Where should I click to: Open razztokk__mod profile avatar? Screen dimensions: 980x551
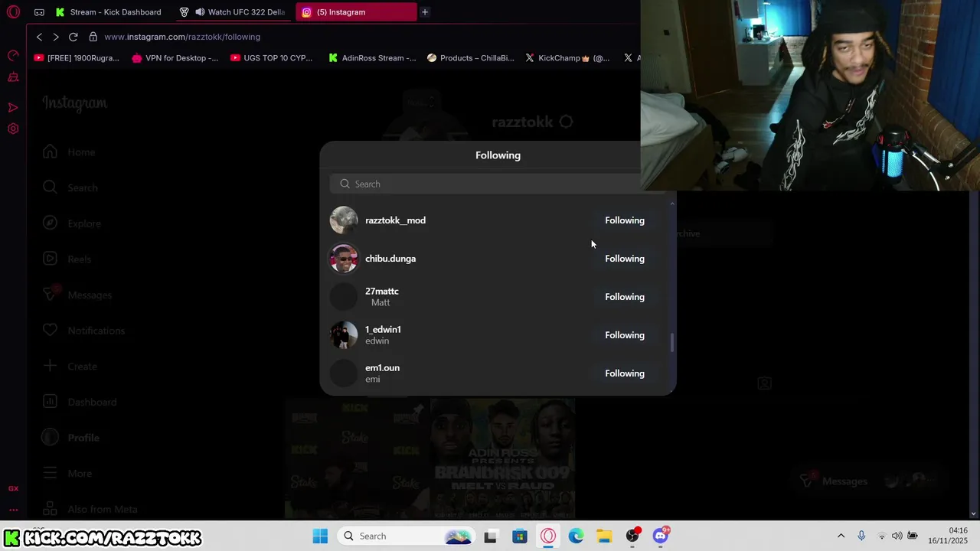[x=344, y=220]
